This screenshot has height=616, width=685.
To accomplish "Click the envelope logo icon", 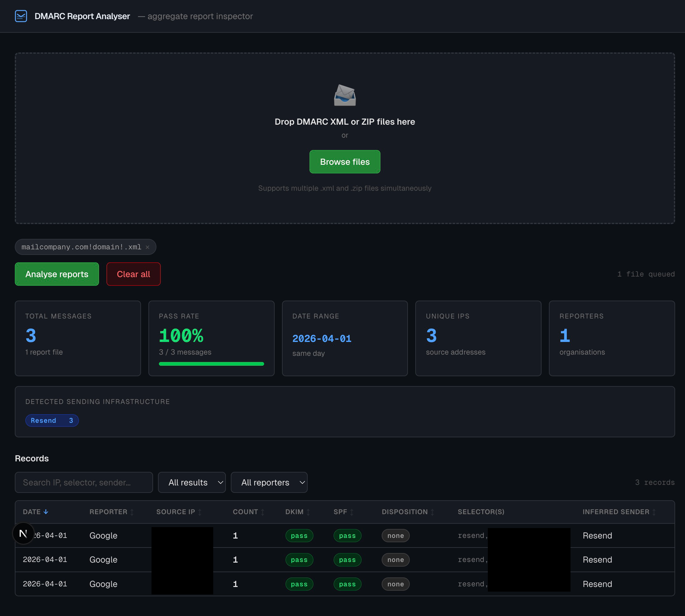I will (21, 16).
